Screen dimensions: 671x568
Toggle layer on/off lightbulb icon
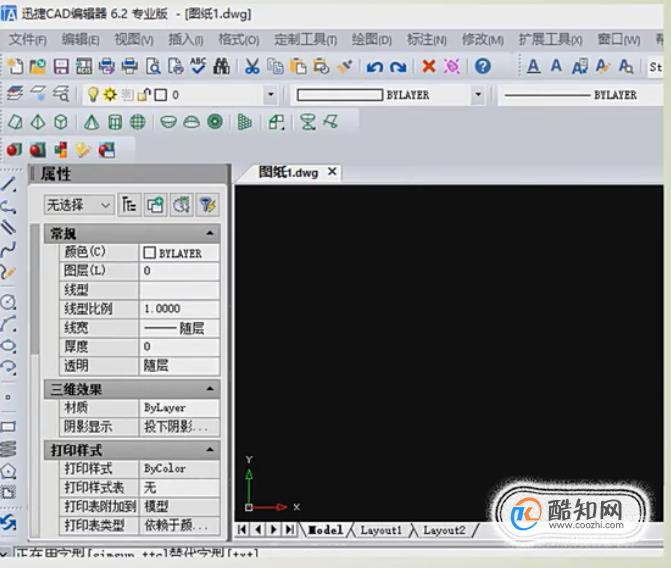click(x=93, y=94)
